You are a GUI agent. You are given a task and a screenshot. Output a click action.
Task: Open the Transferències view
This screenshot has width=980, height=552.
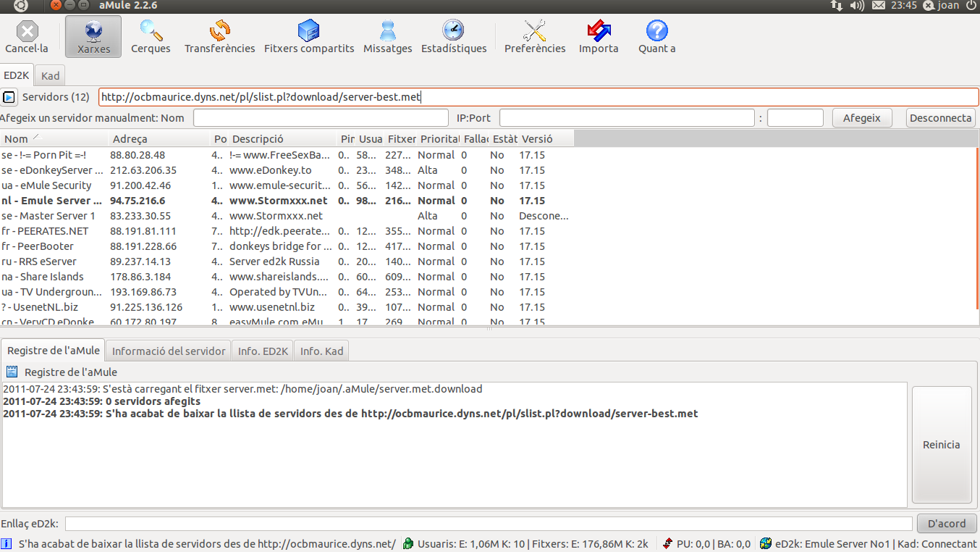pos(219,37)
